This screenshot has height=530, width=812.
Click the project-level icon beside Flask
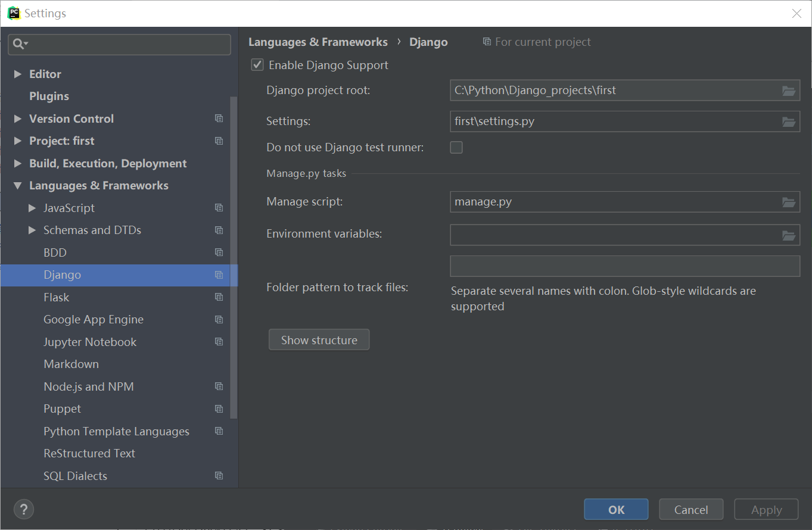[219, 297]
